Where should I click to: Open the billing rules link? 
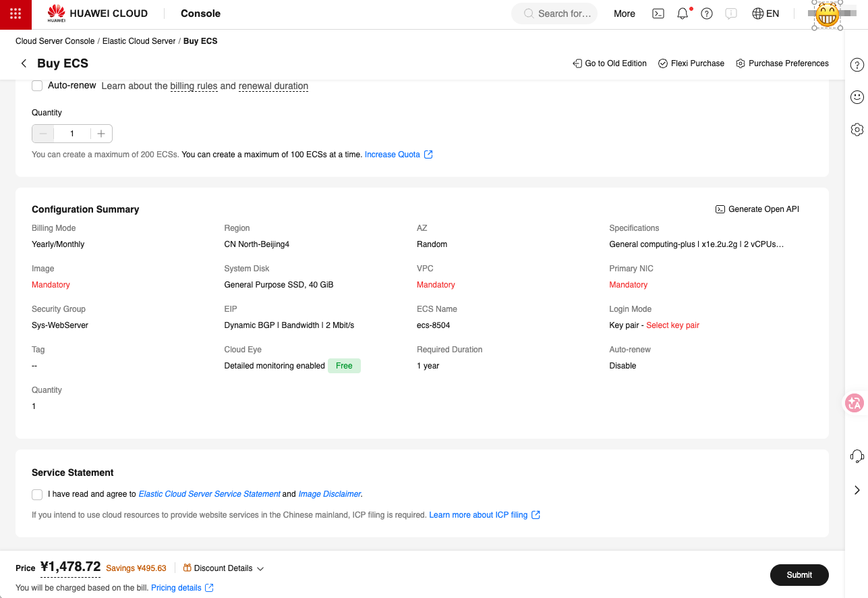(194, 86)
